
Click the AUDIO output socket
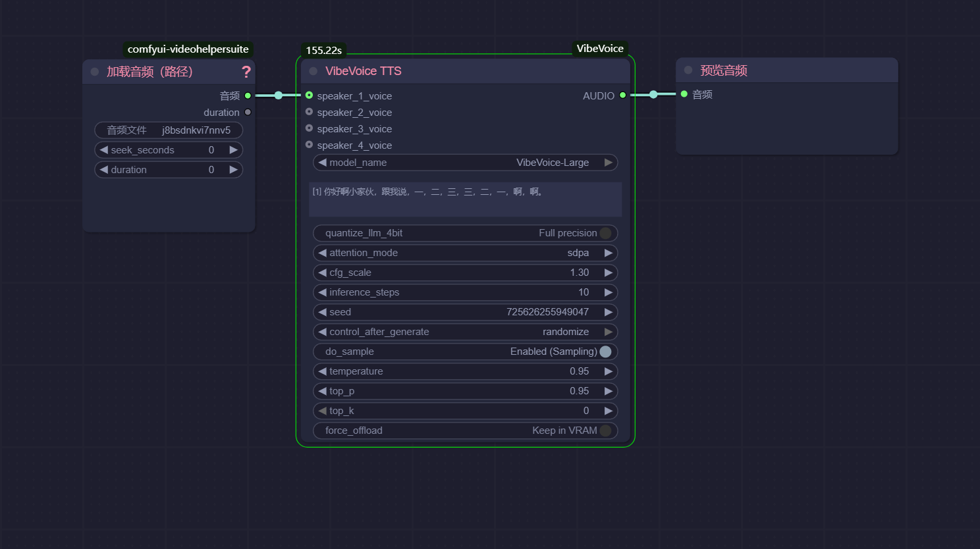click(622, 95)
